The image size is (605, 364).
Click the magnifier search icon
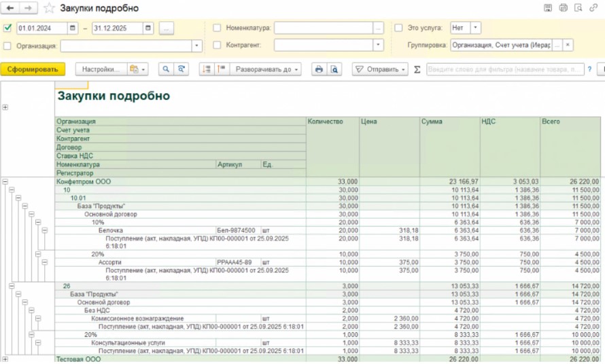pyautogui.click(x=166, y=69)
